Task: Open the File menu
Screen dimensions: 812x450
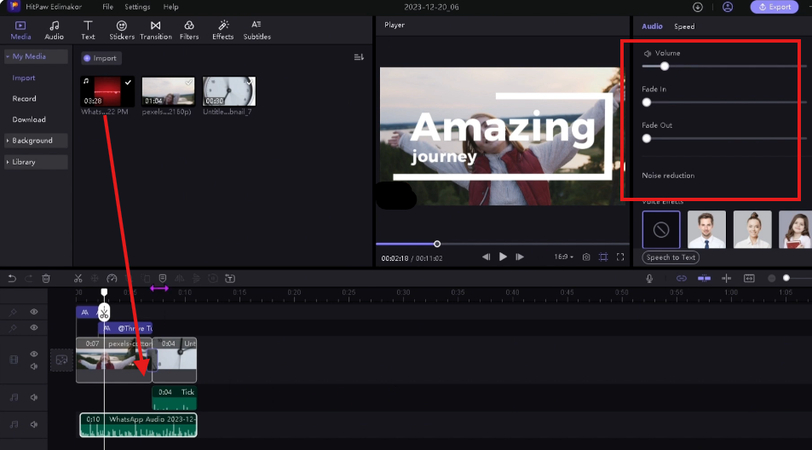Action: coord(108,7)
